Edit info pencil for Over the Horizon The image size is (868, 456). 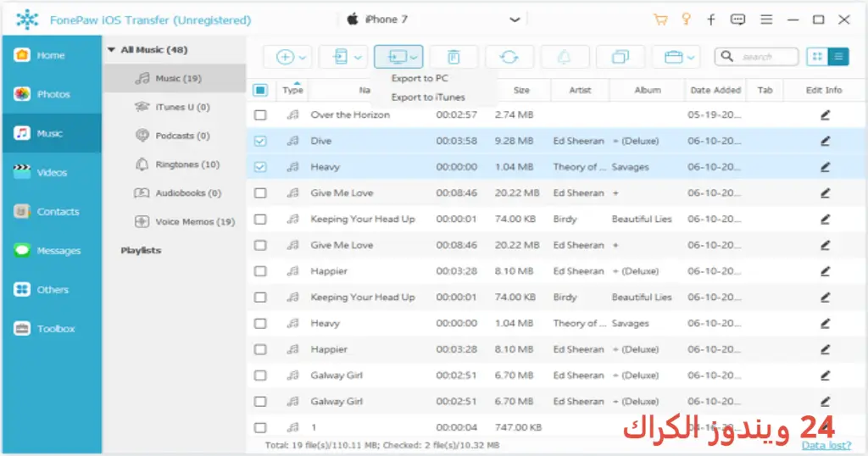click(x=825, y=115)
